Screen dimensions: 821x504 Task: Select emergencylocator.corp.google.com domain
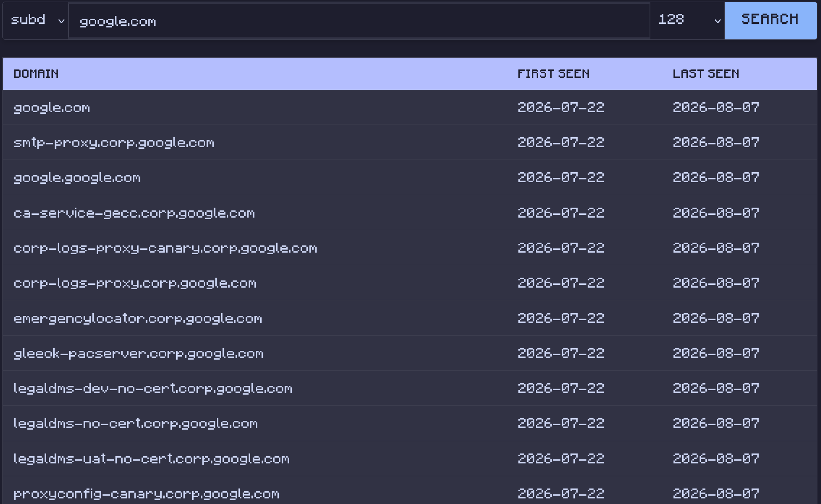pos(138,319)
